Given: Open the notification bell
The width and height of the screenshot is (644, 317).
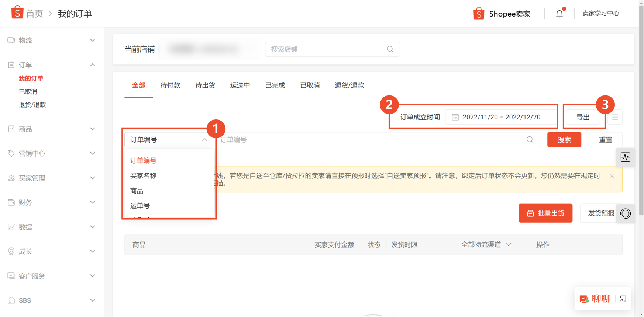Looking at the screenshot, I should click(560, 14).
